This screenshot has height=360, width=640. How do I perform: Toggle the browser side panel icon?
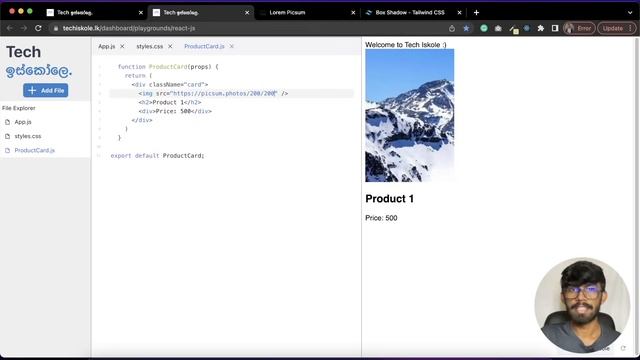pos(555,28)
